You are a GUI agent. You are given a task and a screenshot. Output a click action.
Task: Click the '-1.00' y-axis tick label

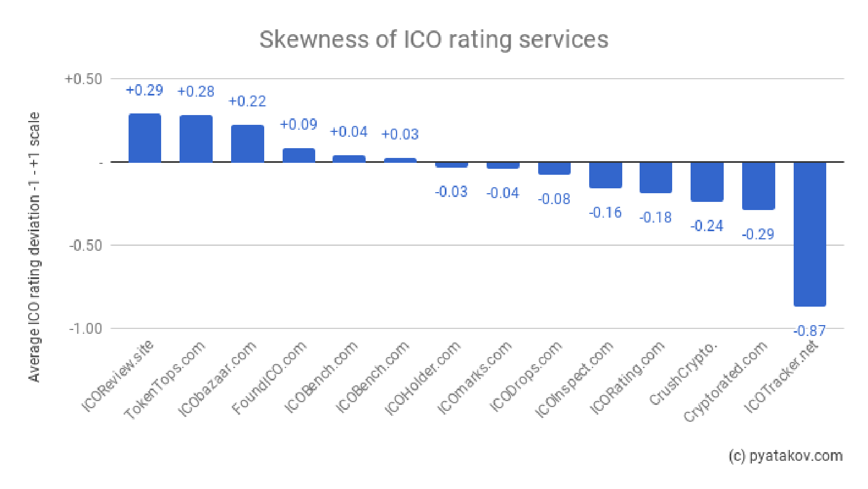coord(85,328)
